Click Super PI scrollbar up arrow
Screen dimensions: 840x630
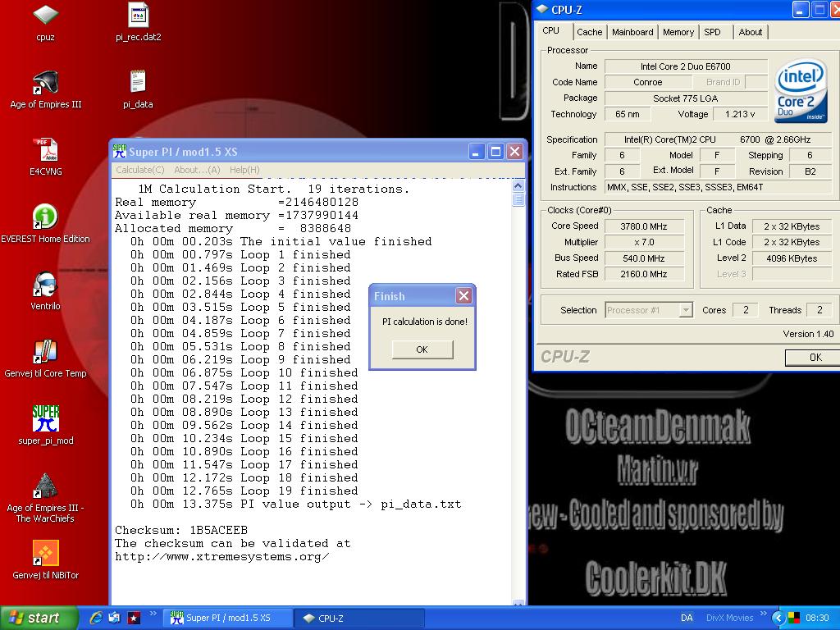point(518,186)
